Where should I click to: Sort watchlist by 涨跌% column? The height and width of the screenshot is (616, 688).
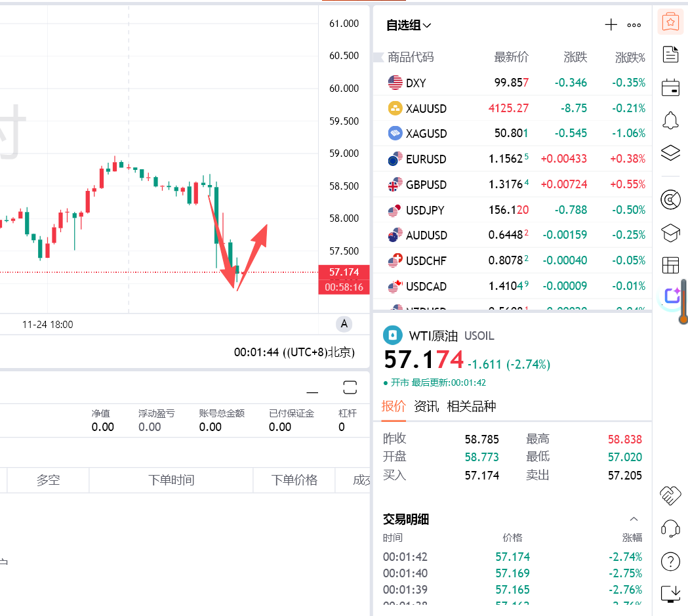pyautogui.click(x=630, y=58)
